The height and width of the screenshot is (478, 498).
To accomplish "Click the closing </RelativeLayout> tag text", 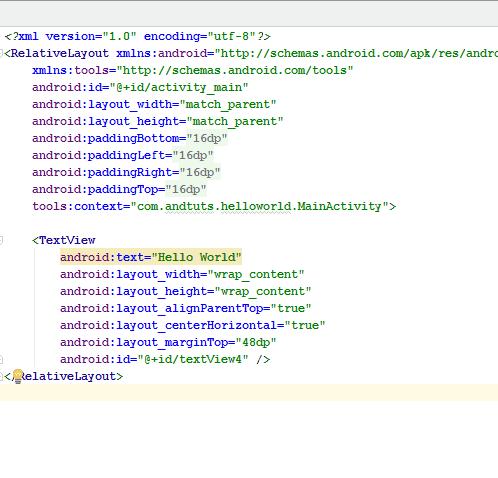I will click(x=64, y=376).
